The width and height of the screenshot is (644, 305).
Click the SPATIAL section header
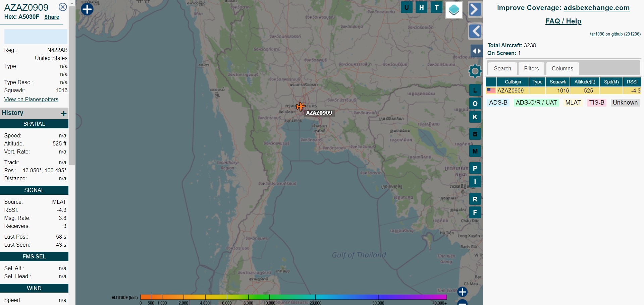click(x=34, y=124)
